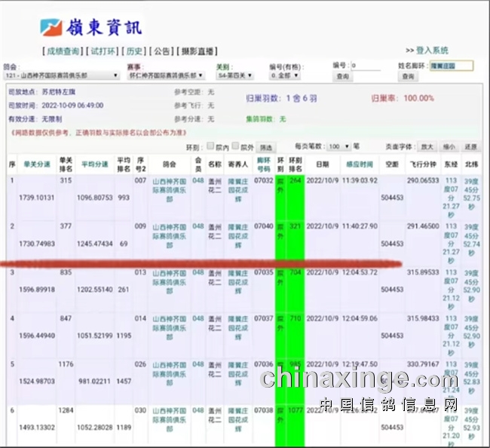
Task: Click the 筛选 filter button
Action: 266,147
